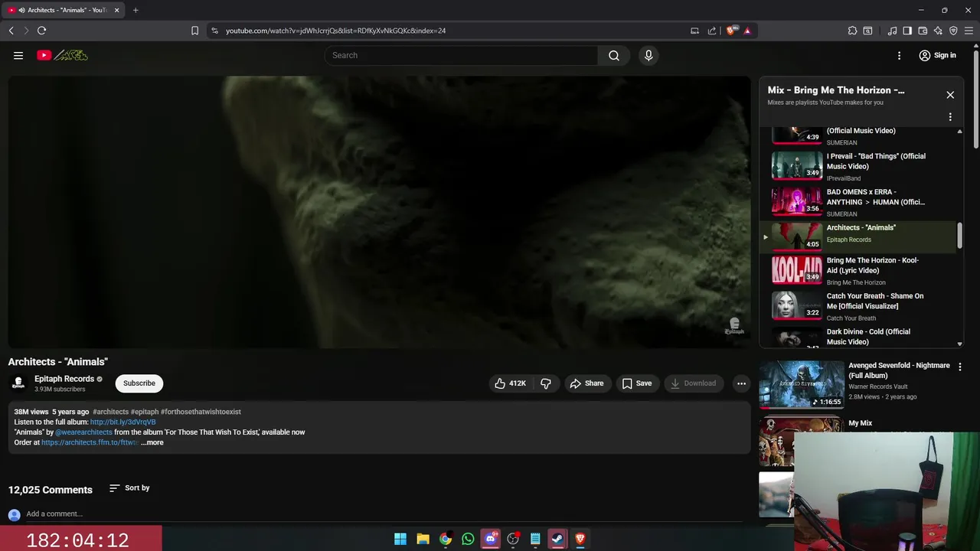Open browser extensions puzzle icon
The height and width of the screenshot is (551, 980).
coord(852,31)
